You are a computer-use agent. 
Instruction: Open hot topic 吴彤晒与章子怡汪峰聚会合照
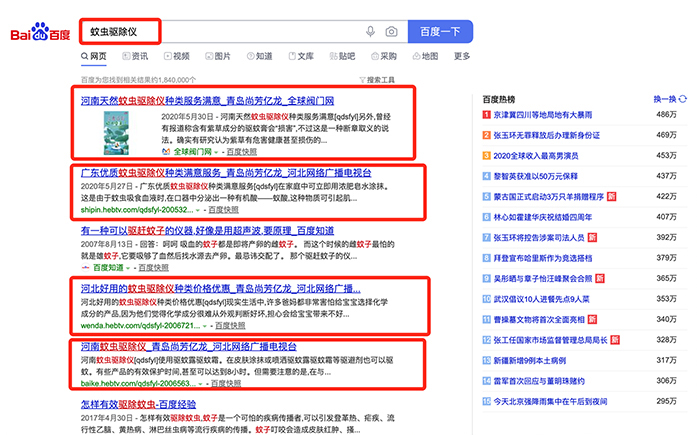tap(543, 279)
